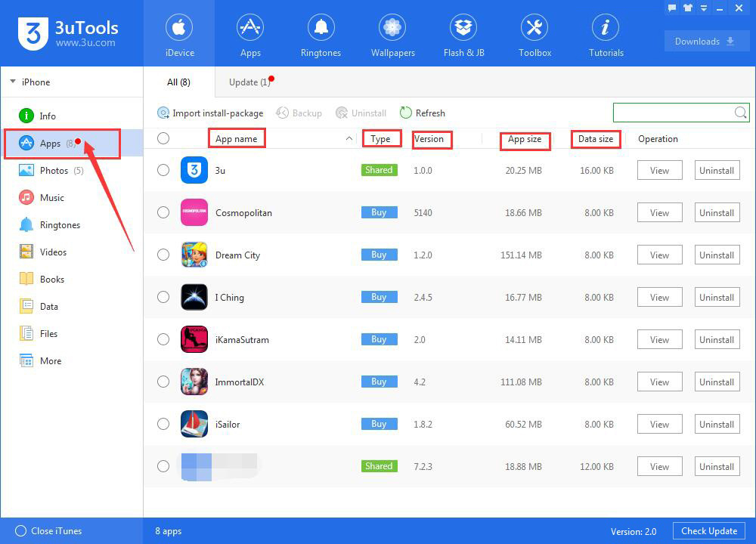
Task: Select the 3u app row radio button
Action: (x=163, y=170)
